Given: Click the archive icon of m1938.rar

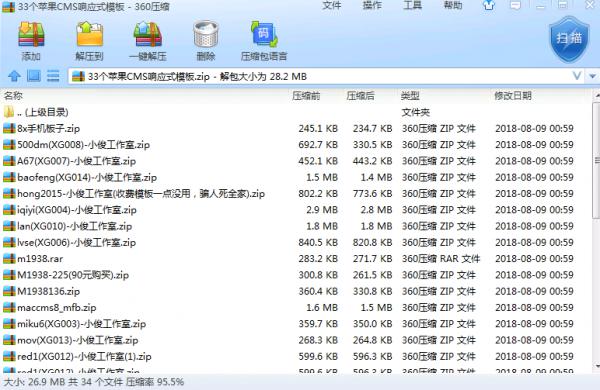Looking at the screenshot, I should [x=9, y=259].
